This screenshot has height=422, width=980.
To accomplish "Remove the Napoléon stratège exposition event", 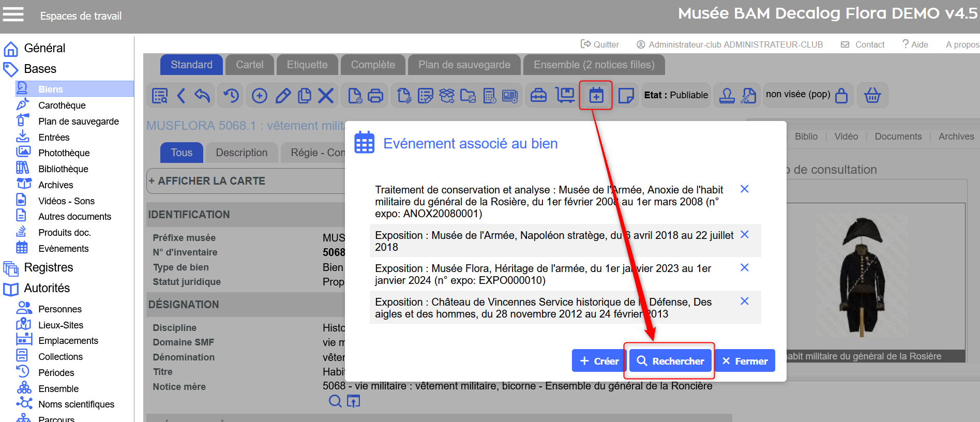I will click(x=744, y=235).
